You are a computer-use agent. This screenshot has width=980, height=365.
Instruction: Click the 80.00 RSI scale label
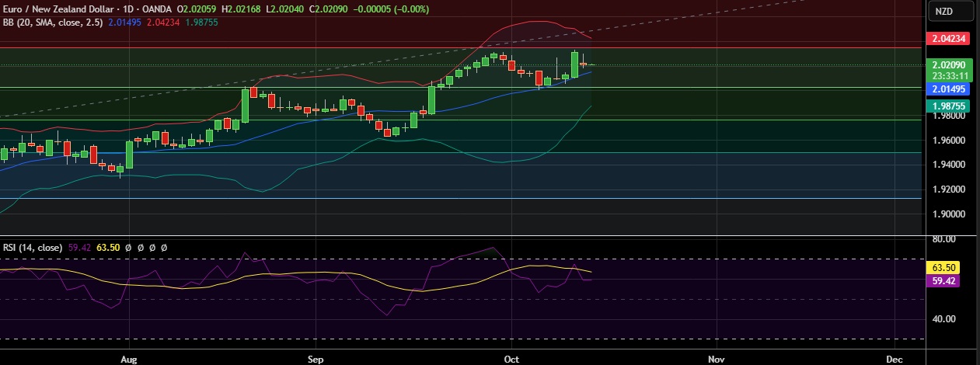click(943, 240)
